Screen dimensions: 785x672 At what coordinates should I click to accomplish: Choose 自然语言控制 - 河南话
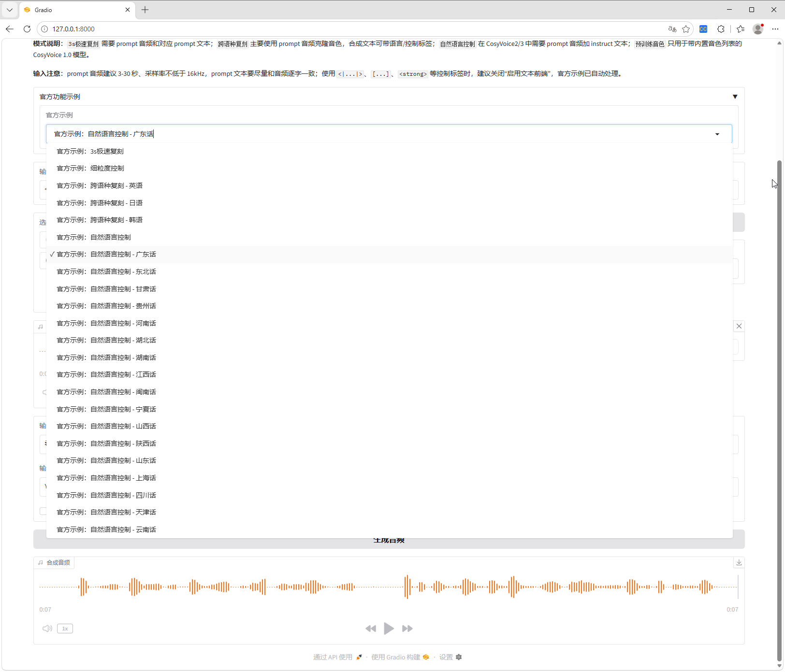pyautogui.click(x=389, y=323)
